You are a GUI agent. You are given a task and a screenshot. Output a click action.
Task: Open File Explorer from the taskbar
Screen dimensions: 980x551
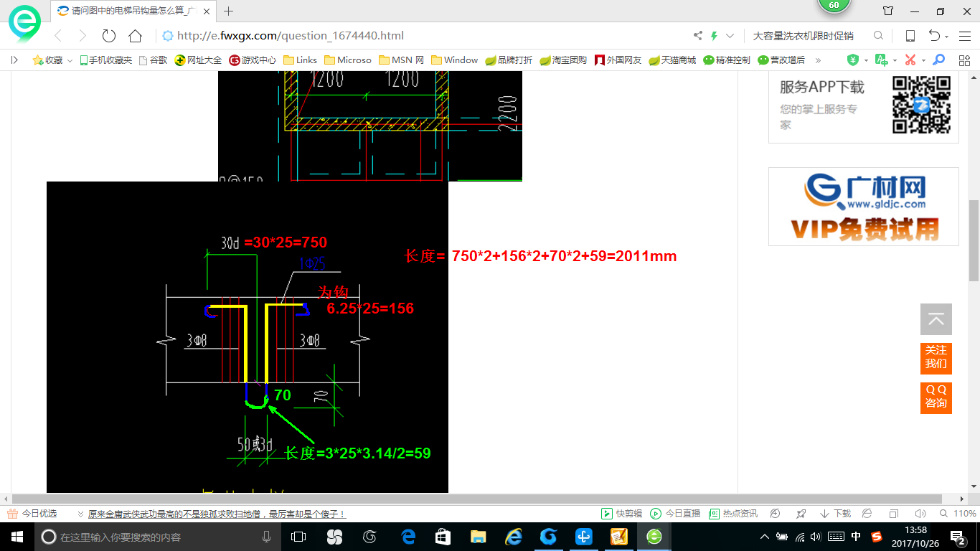(x=478, y=537)
